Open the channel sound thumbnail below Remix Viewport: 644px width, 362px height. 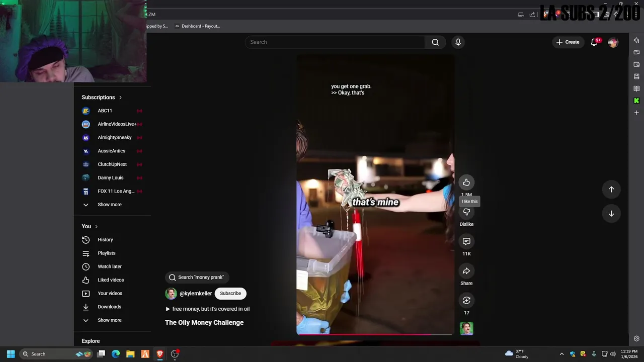[466, 328]
